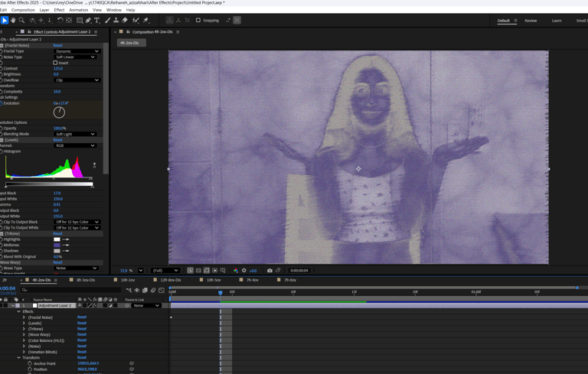Click the region of interest icon
Viewport: 588px width, 374px height.
pos(215,270)
